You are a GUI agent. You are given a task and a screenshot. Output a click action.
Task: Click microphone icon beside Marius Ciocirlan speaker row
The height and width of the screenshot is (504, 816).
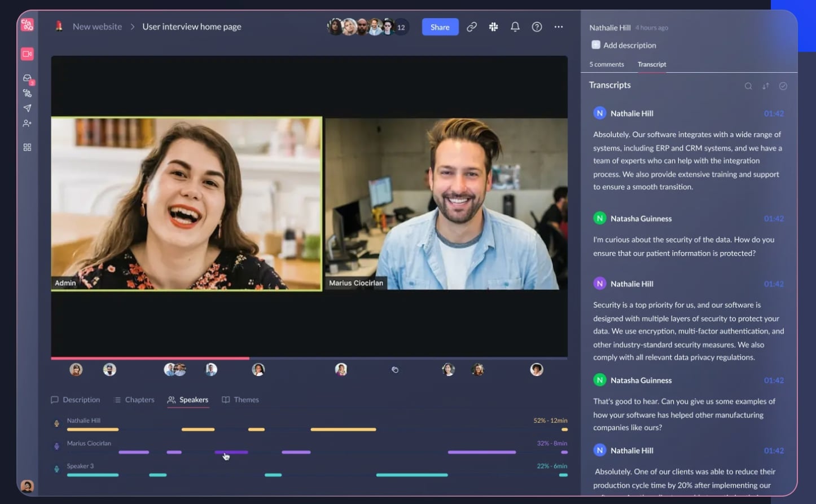(56, 446)
